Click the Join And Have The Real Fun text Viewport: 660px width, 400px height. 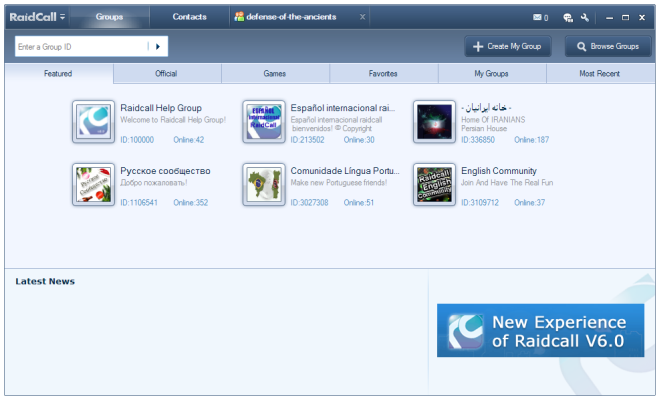click(x=507, y=183)
